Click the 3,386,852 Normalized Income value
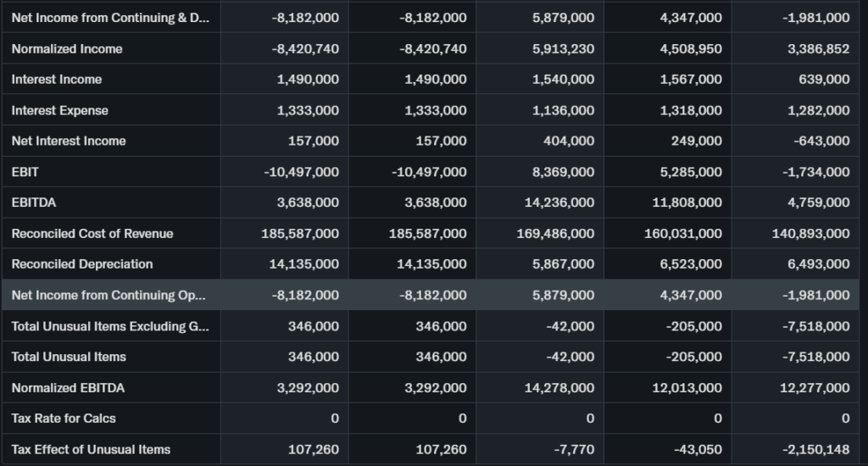The image size is (868, 466). tap(818, 49)
